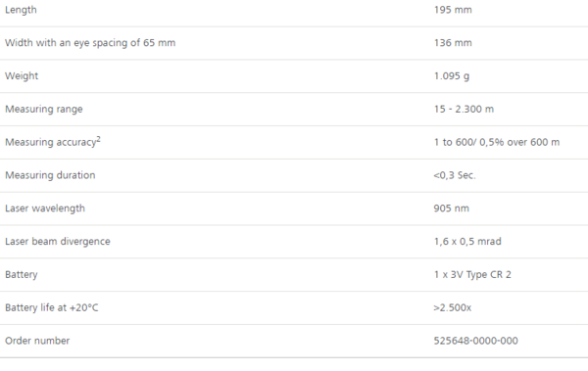Click the Laser beam divergence label
The width and height of the screenshot is (588, 371).
(58, 242)
